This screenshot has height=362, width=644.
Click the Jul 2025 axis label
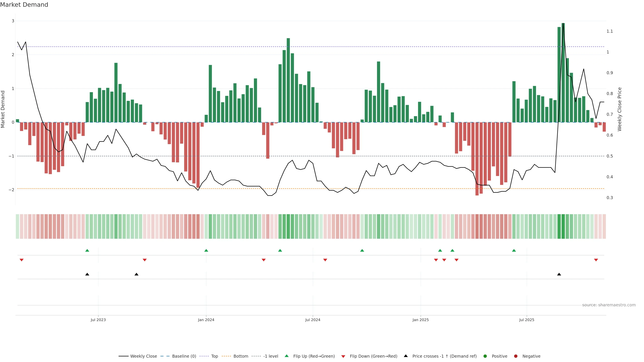pos(526,320)
